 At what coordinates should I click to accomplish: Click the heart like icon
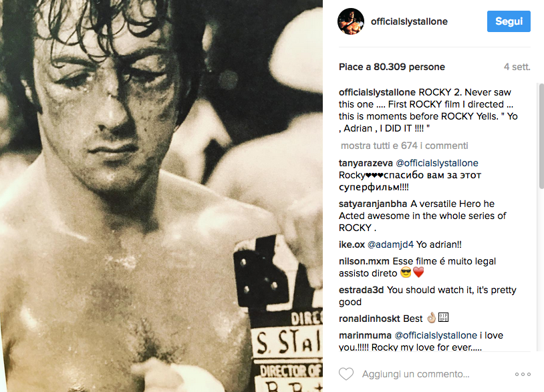(346, 374)
